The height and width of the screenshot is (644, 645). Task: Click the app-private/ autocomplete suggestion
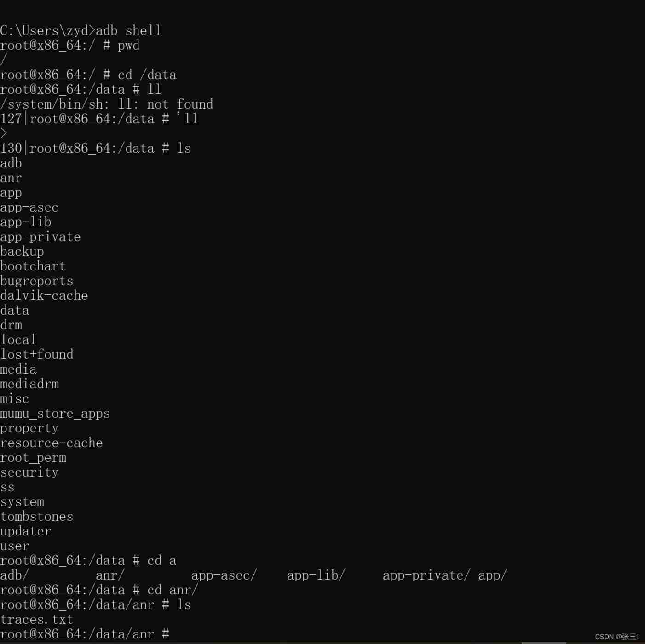click(426, 575)
